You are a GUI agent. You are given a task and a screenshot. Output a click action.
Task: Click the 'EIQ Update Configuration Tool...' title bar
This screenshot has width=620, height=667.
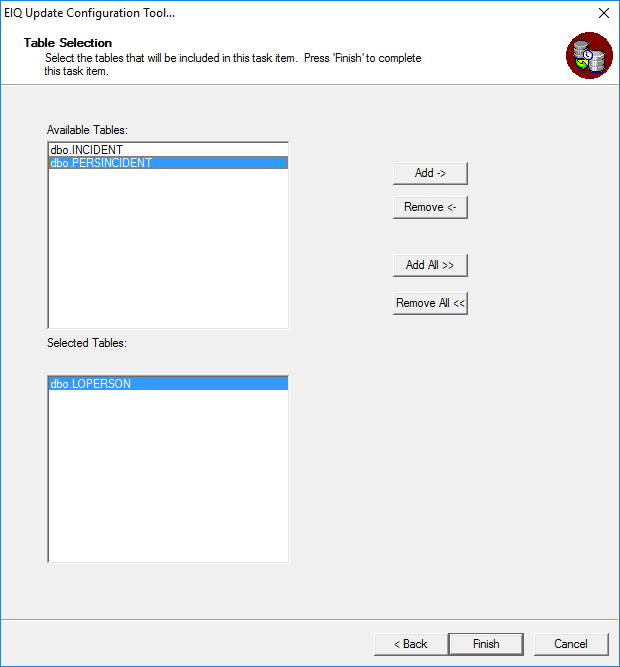pos(90,13)
